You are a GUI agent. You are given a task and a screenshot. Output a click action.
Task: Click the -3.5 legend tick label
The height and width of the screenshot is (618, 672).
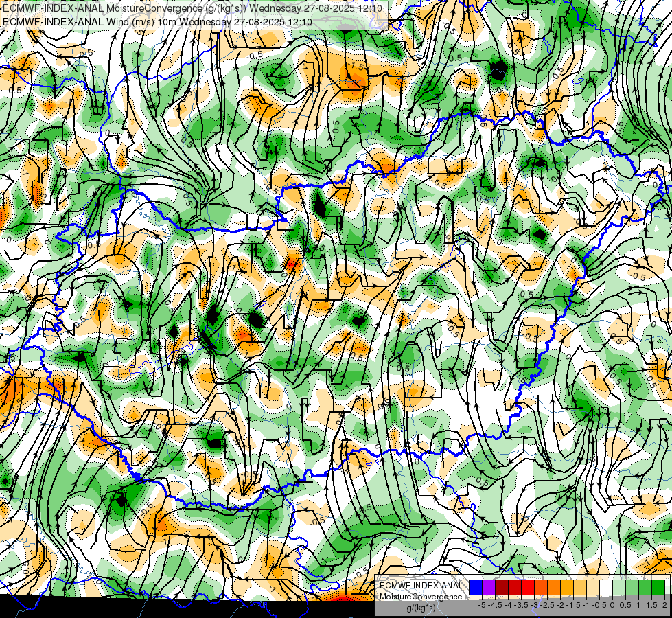pos(521,605)
